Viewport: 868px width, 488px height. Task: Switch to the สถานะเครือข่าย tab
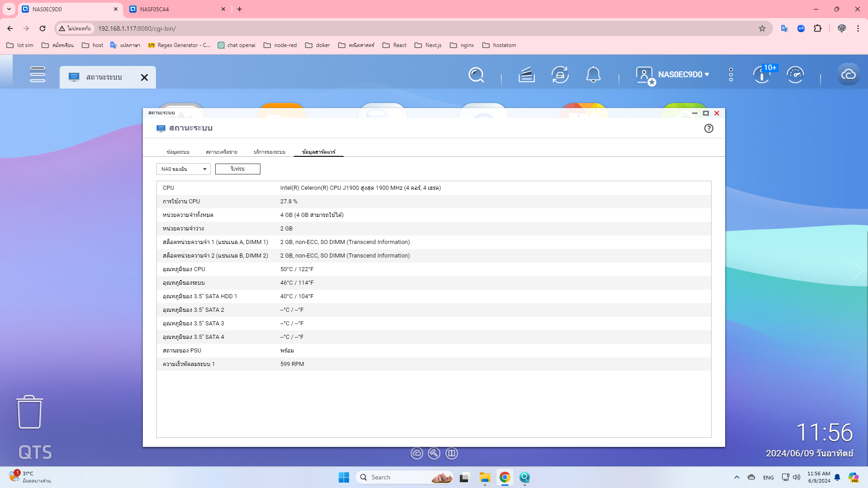222,152
